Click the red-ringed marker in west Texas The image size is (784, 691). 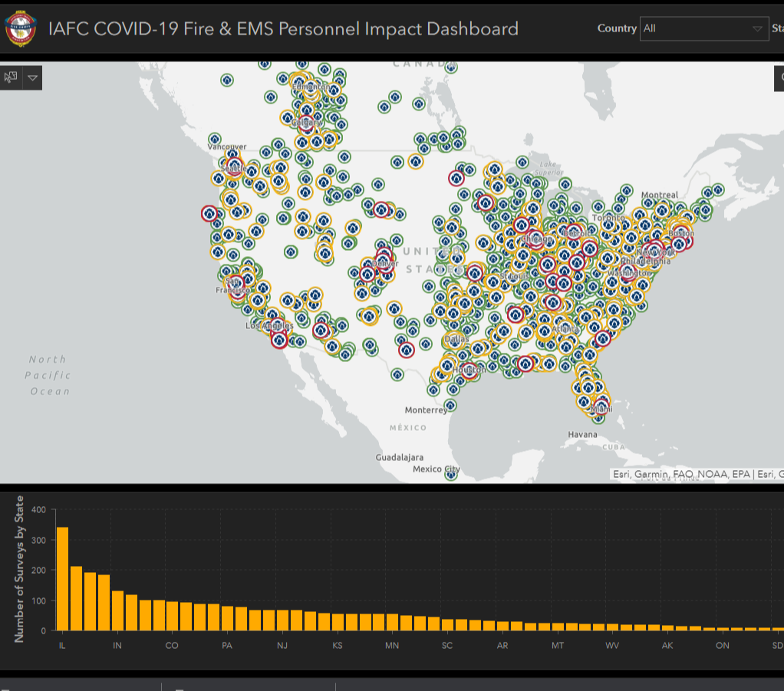(x=407, y=350)
